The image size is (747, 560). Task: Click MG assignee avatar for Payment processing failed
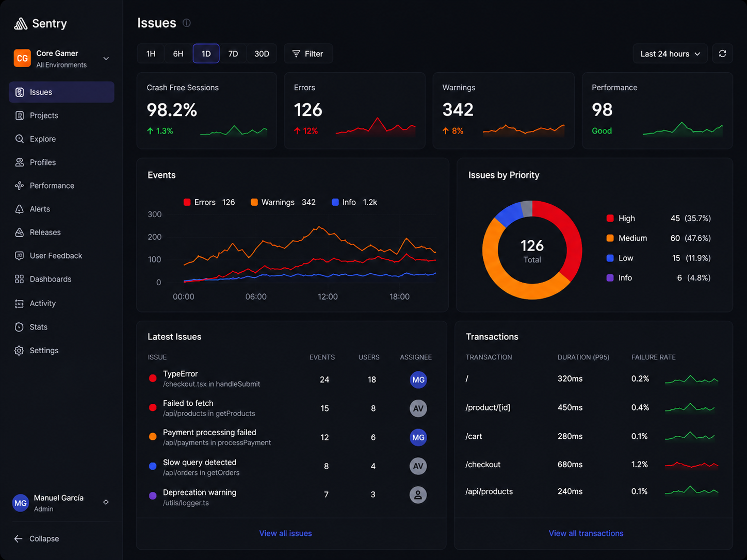point(418,437)
